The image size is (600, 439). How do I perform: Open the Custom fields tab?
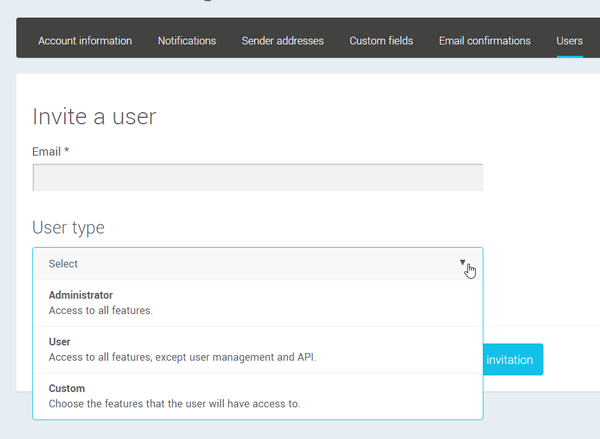click(381, 41)
